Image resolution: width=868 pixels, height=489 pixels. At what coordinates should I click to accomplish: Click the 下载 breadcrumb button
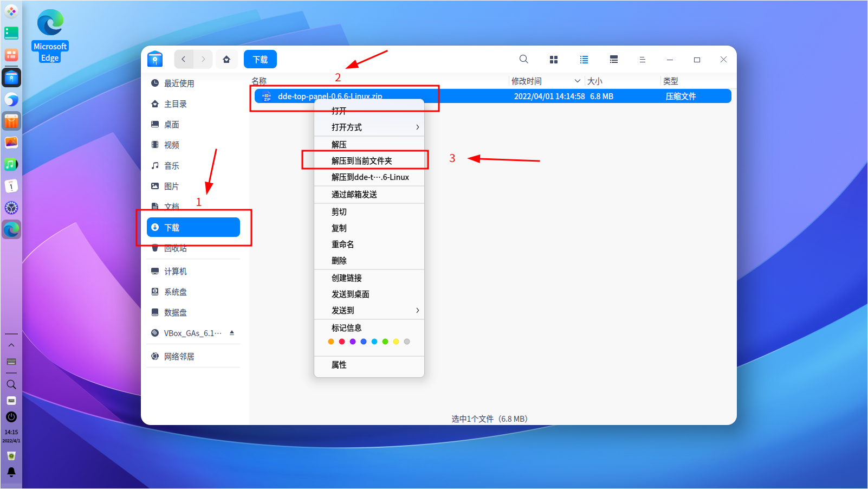[260, 60]
